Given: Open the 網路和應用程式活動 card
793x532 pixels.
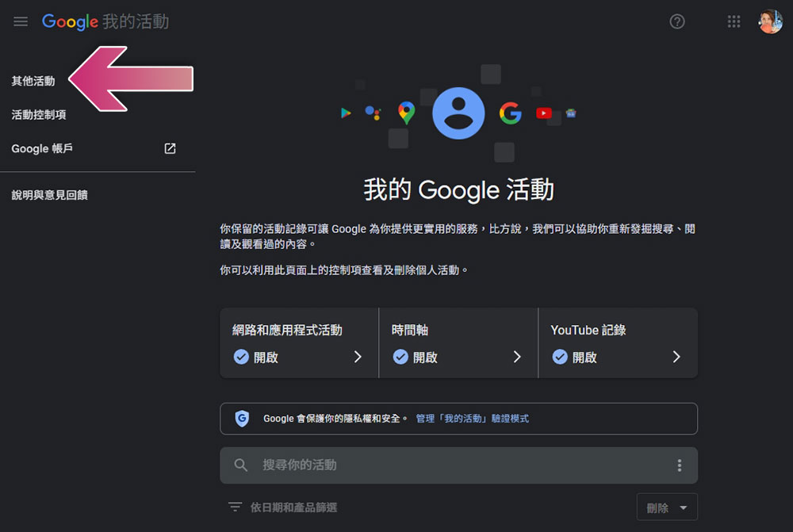Looking at the screenshot, I should [x=299, y=343].
